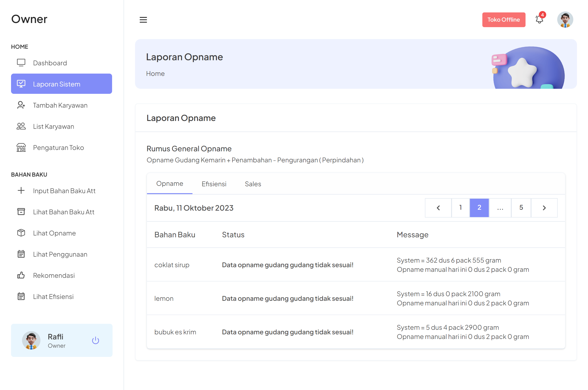Viewport: 588px width, 390px height.
Task: Open List Karyawan via its sidebar icon
Action: coord(21,126)
